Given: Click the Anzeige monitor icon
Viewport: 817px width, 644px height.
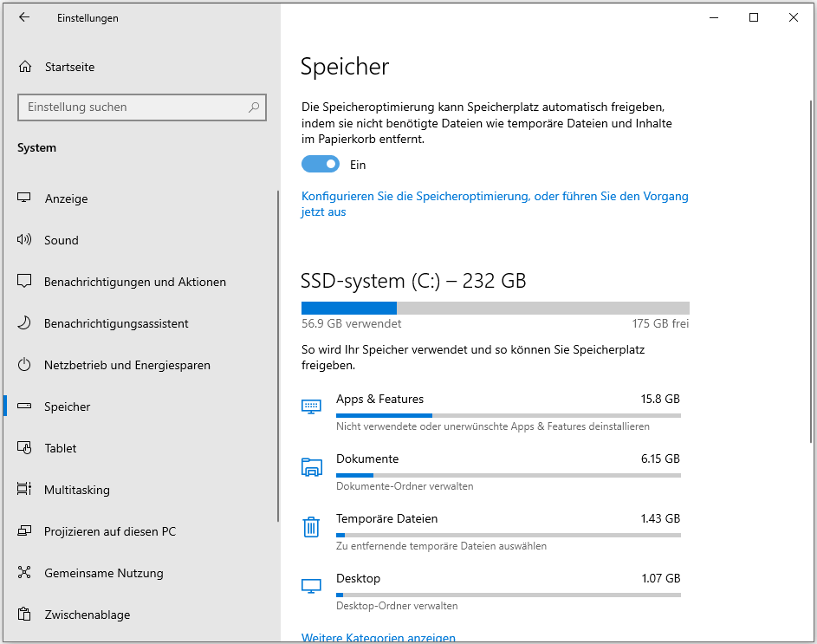Looking at the screenshot, I should pos(24,198).
